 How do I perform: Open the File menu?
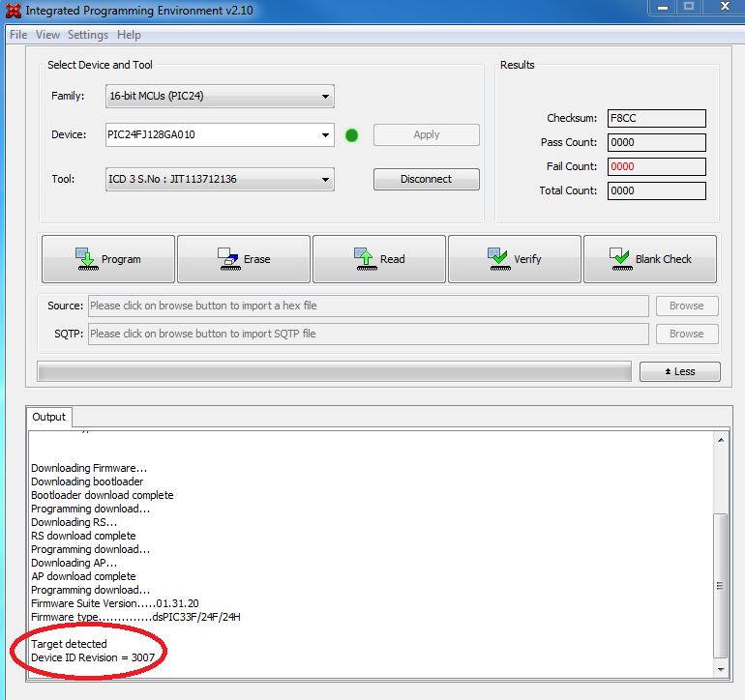(x=18, y=35)
